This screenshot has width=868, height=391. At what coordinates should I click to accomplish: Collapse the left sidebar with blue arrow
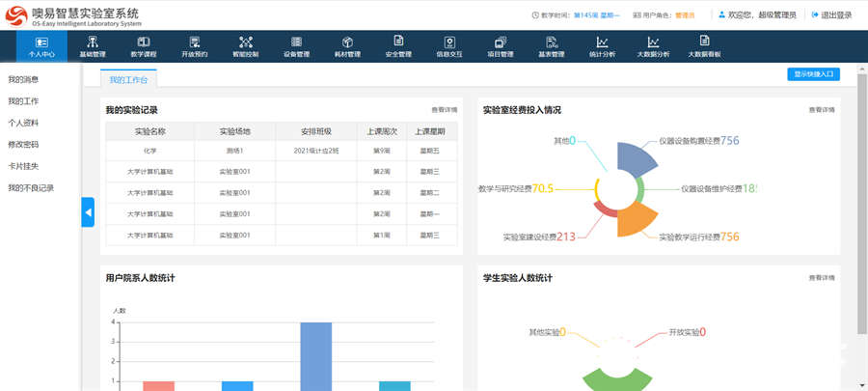tap(88, 211)
